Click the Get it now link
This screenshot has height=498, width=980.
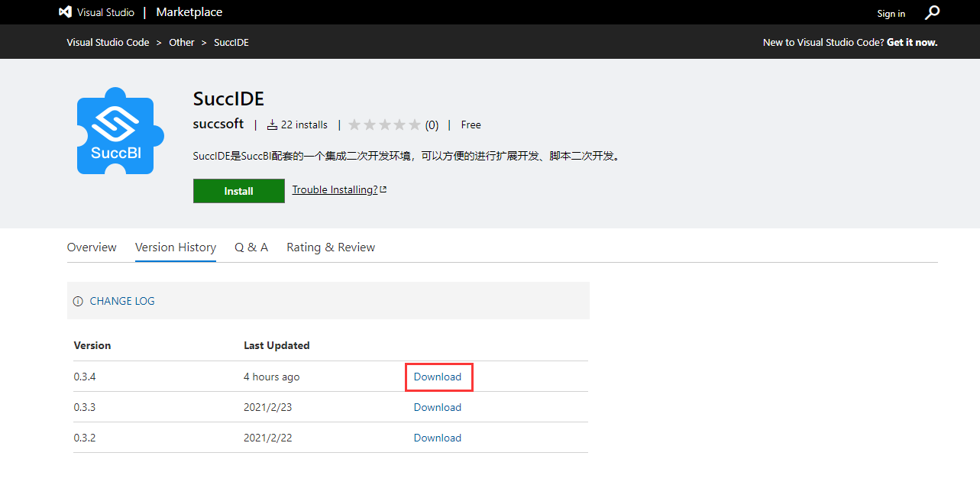coord(912,43)
